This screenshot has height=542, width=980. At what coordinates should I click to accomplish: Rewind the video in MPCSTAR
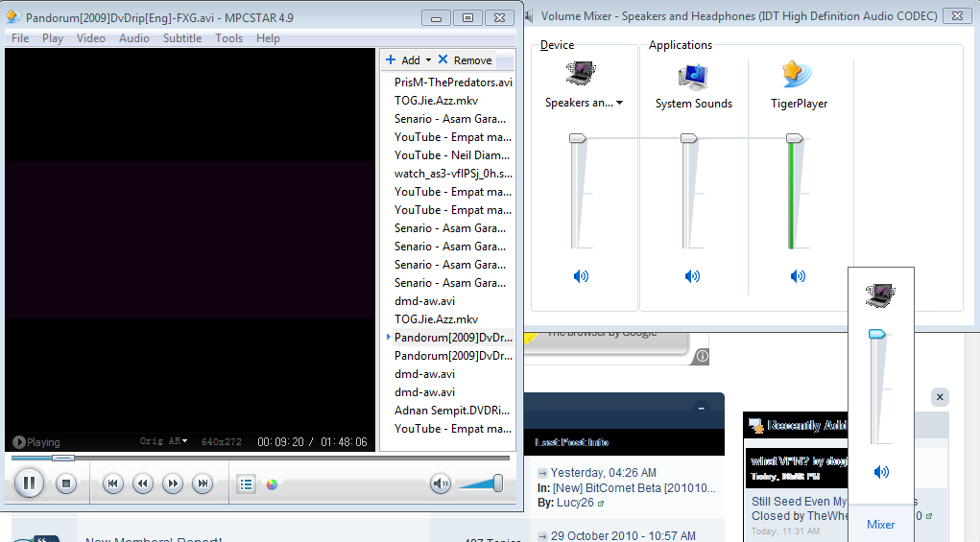[x=143, y=483]
